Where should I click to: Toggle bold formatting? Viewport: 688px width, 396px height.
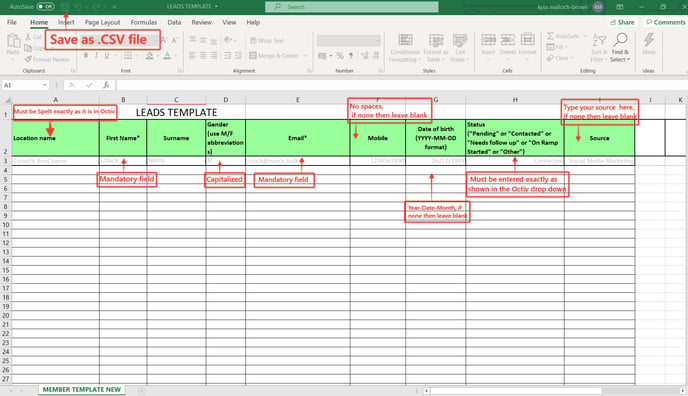point(86,56)
